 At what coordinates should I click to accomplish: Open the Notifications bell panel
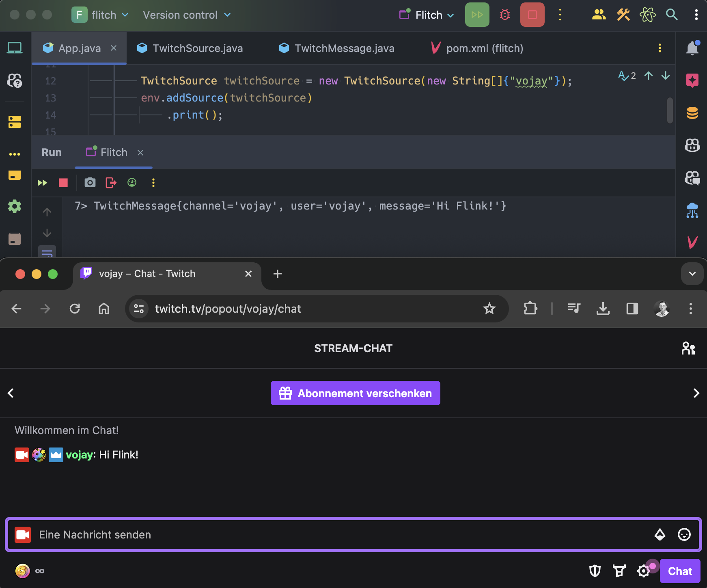[x=693, y=48]
